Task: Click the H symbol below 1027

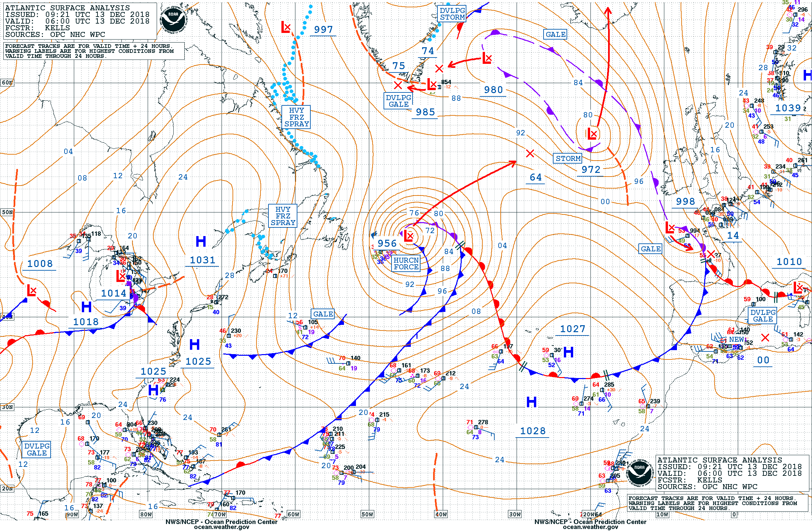Action: click(x=568, y=352)
